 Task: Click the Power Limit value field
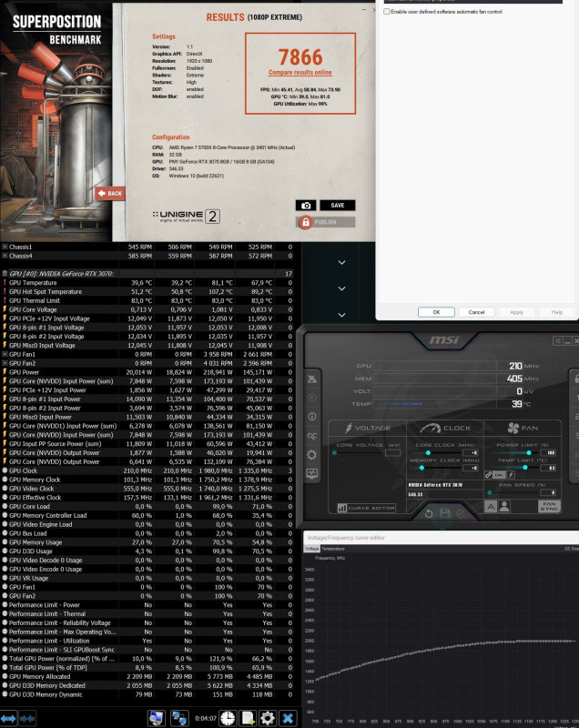[549, 452]
